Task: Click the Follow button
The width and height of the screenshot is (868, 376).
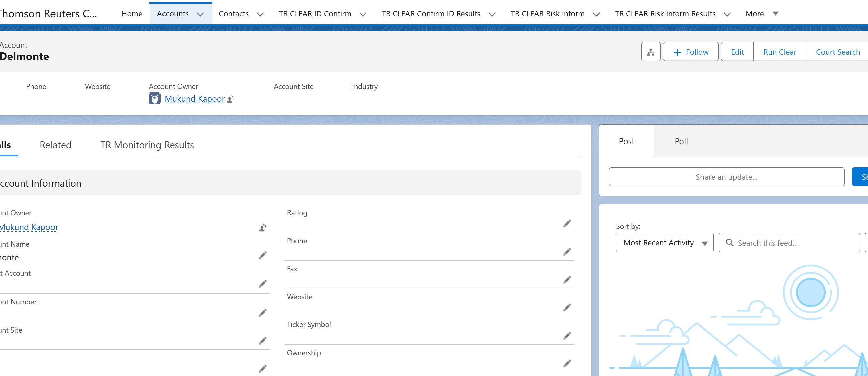Action: [690, 52]
